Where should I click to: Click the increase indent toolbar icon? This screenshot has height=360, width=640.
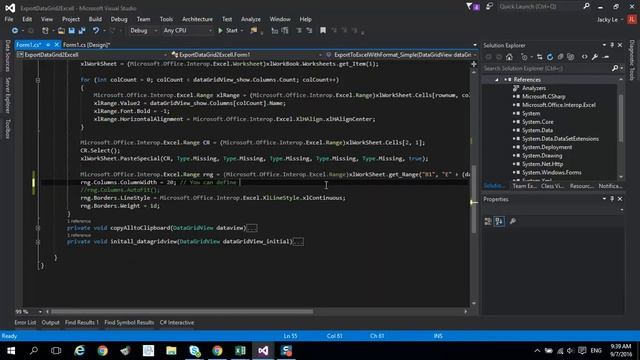(309, 31)
